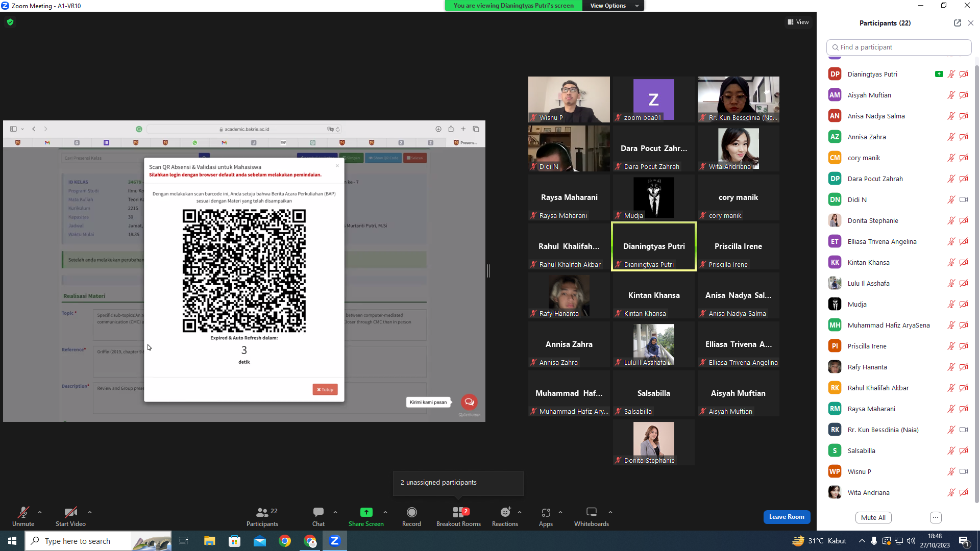
Task: Expand video options arrow next to Start Video
Action: 90,512
